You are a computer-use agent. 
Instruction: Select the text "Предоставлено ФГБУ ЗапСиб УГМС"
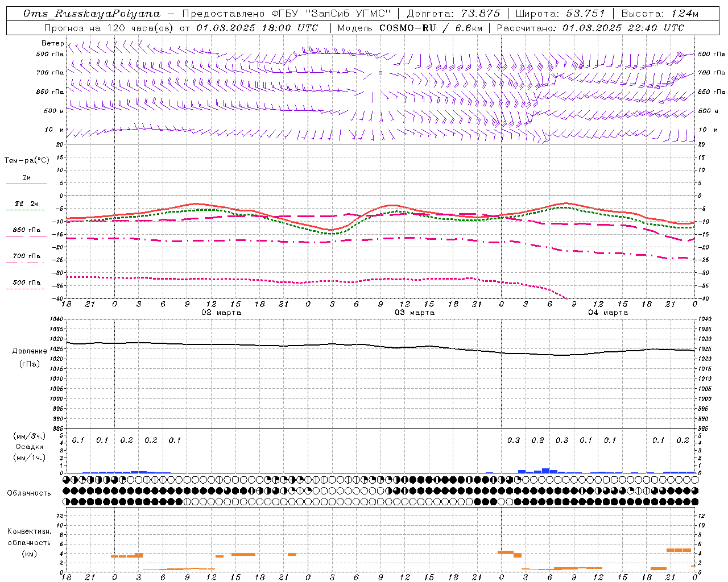click(x=286, y=14)
